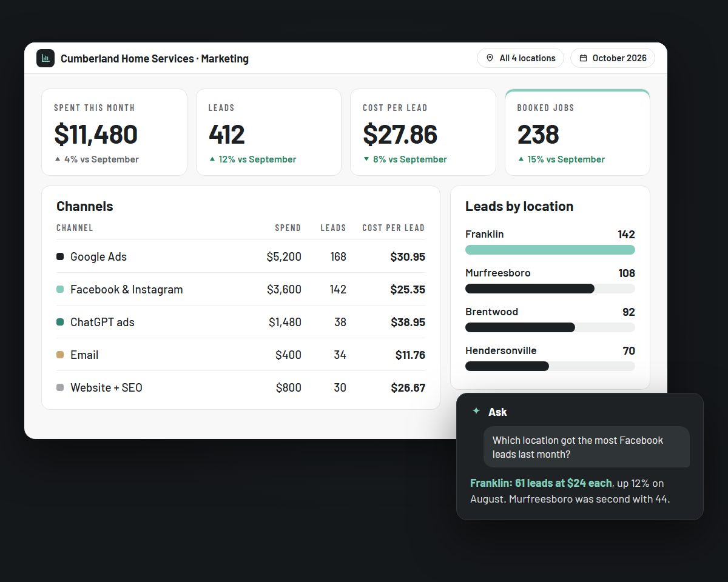Click the 168 leads value for Google Ads
The height and width of the screenshot is (582, 728).
pos(339,256)
